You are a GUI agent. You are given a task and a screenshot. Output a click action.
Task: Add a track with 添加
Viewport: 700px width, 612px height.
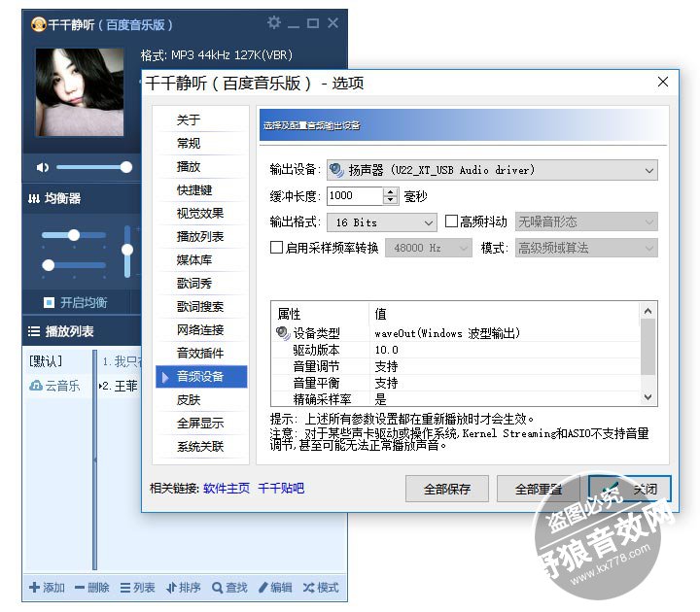coord(47,588)
